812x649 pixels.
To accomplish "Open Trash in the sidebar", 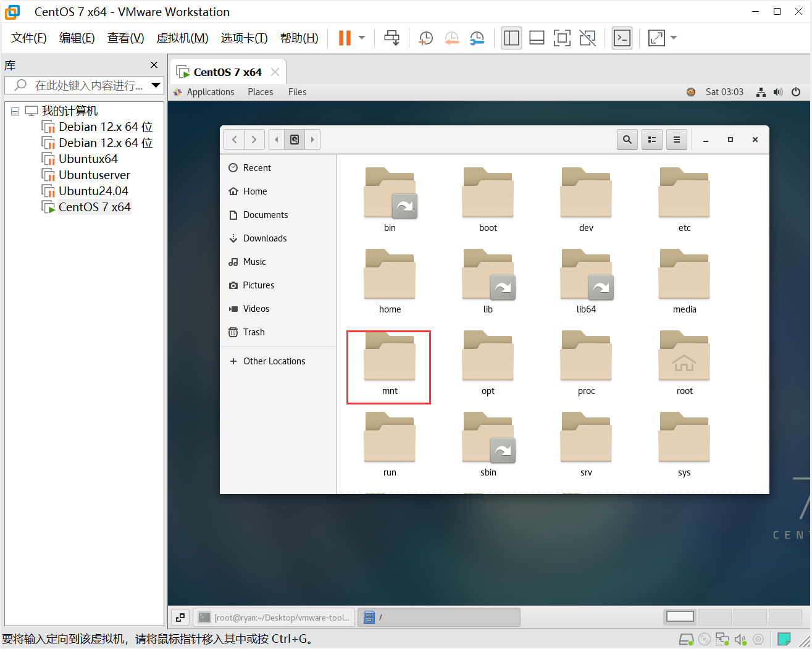I will (278, 332).
